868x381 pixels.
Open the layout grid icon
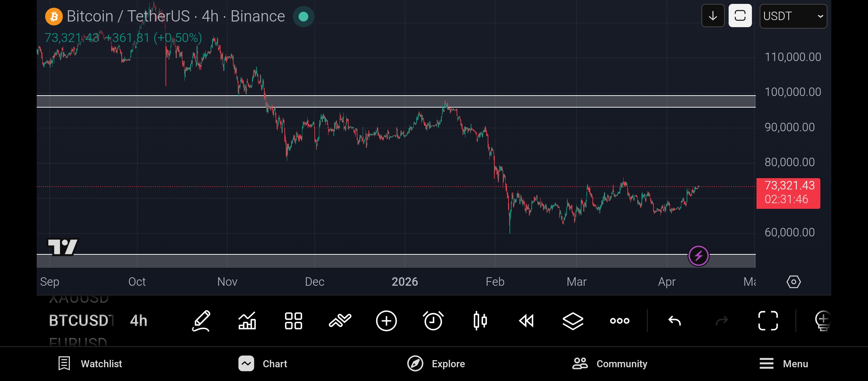click(294, 321)
